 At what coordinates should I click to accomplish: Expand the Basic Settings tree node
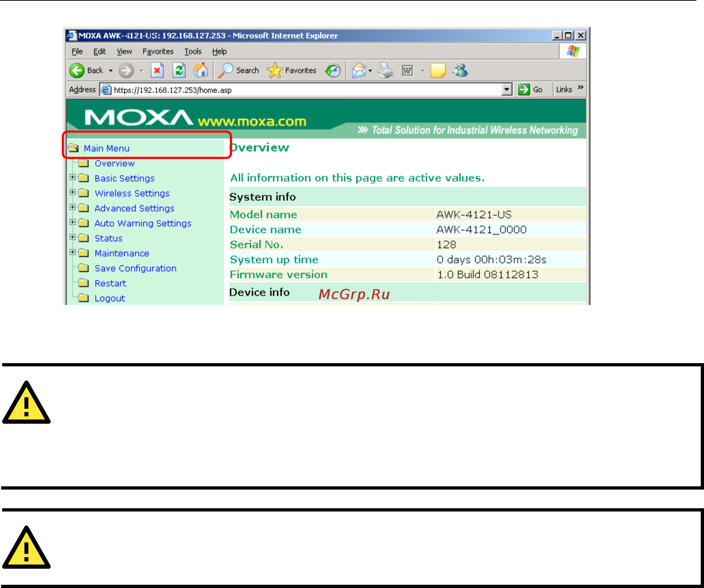click(x=73, y=177)
